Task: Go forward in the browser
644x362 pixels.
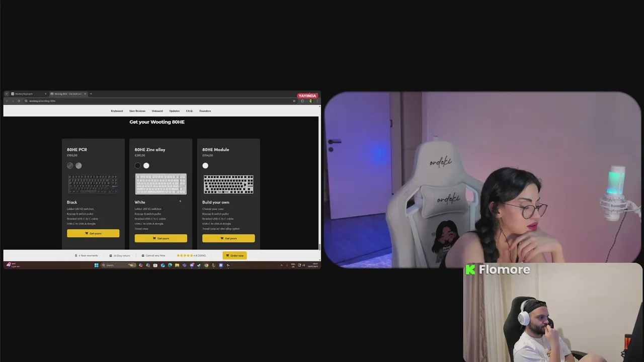Action: (13, 101)
